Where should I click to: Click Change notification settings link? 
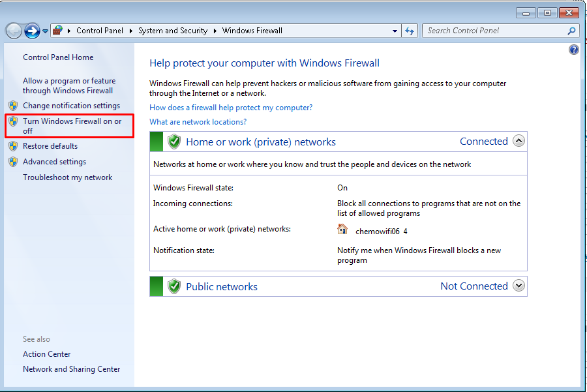point(71,106)
